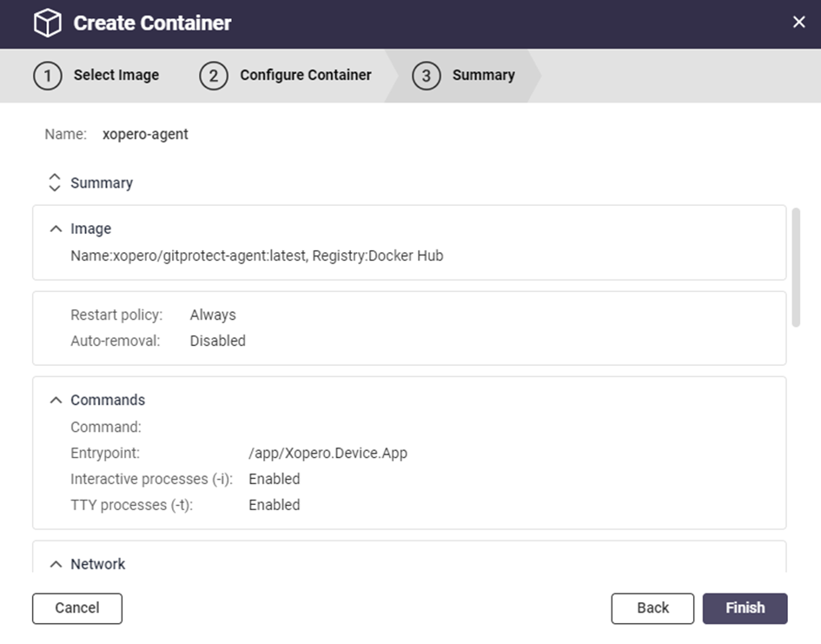The width and height of the screenshot is (821, 644).
Task: Collapse the Image section chevron
Action: (56, 229)
